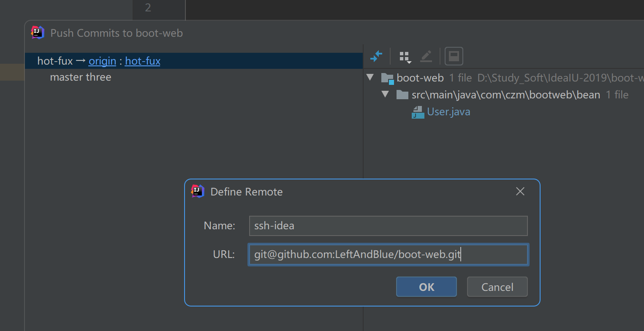Click the User.java file type icon
The height and width of the screenshot is (331, 644).
point(418,112)
